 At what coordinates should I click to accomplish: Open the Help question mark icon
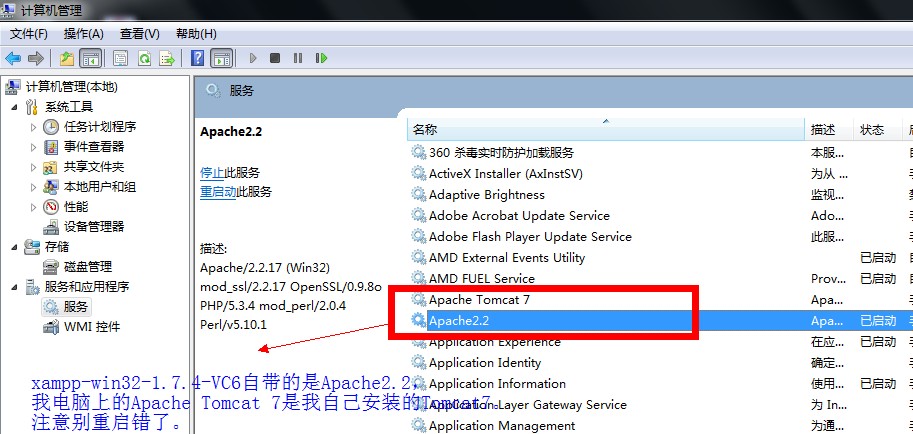click(198, 58)
